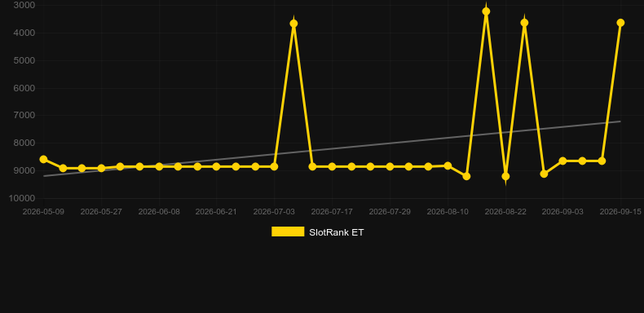Select the last data point above 2026-09-15
644x313 pixels.
point(620,23)
